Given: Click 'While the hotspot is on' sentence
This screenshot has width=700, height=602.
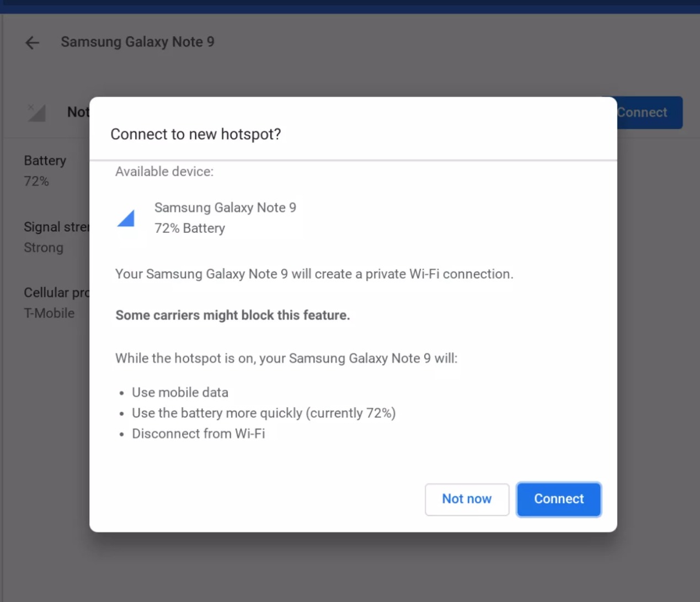Looking at the screenshot, I should (286, 358).
